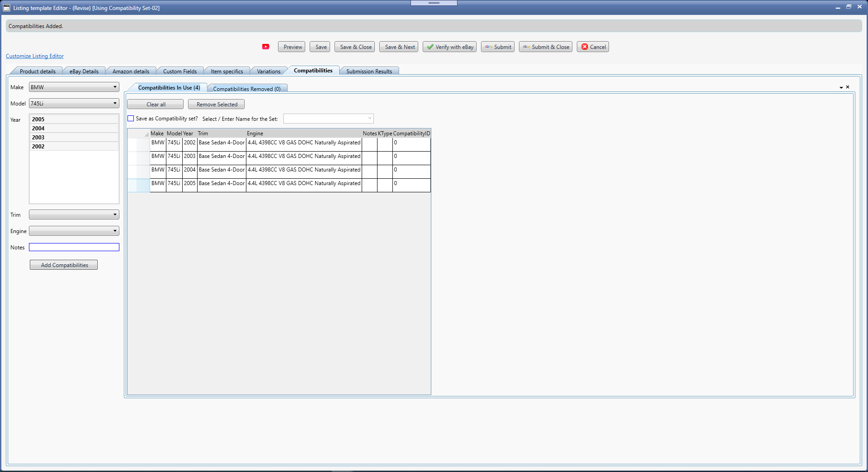Click the Compatibilities Added status message

36,26
